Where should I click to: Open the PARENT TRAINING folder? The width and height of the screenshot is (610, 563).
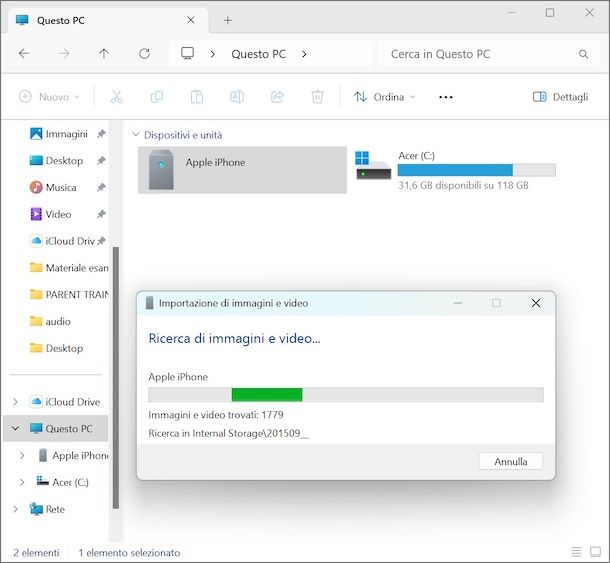[x=69, y=295]
